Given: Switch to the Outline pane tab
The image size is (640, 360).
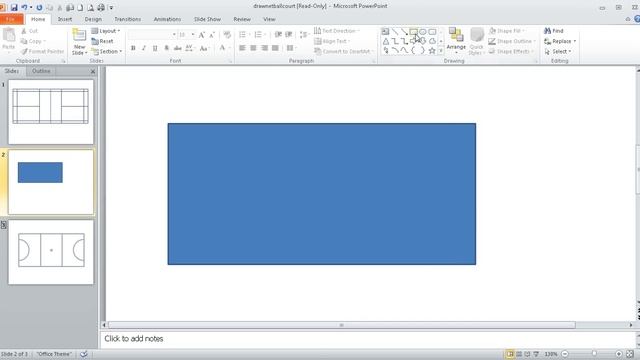Looking at the screenshot, I should tap(41, 71).
